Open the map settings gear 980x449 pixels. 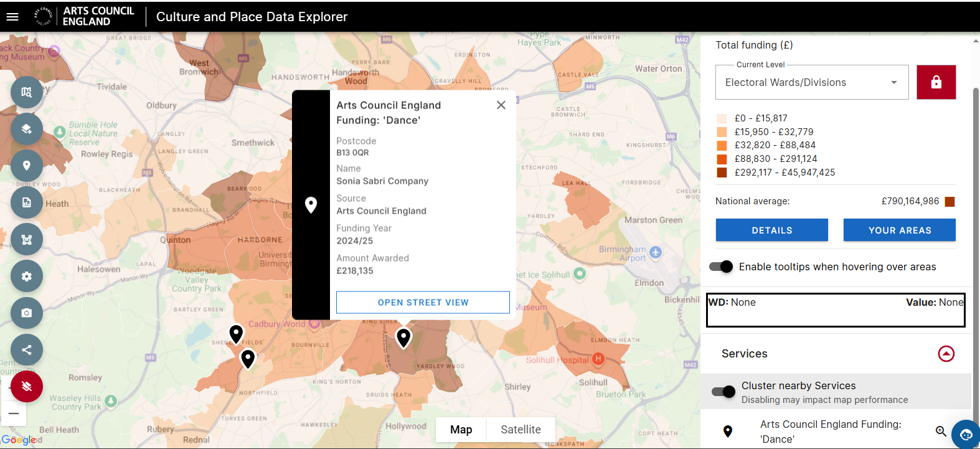[27, 276]
